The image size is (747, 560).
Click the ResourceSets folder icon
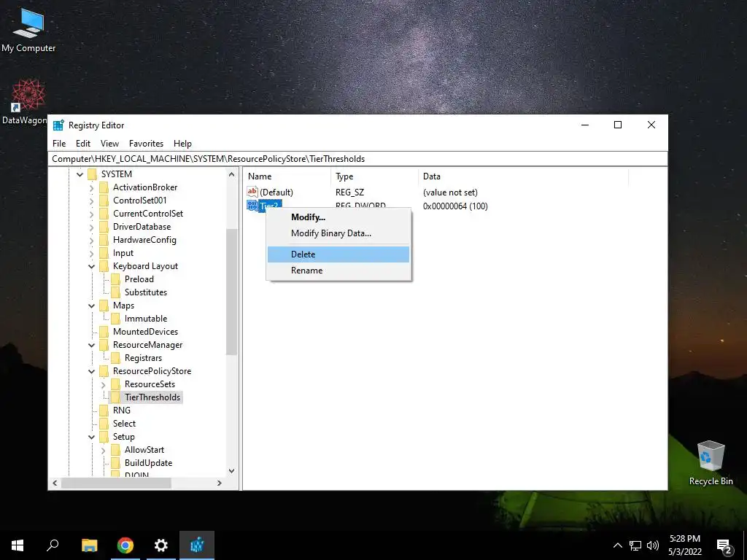point(116,384)
